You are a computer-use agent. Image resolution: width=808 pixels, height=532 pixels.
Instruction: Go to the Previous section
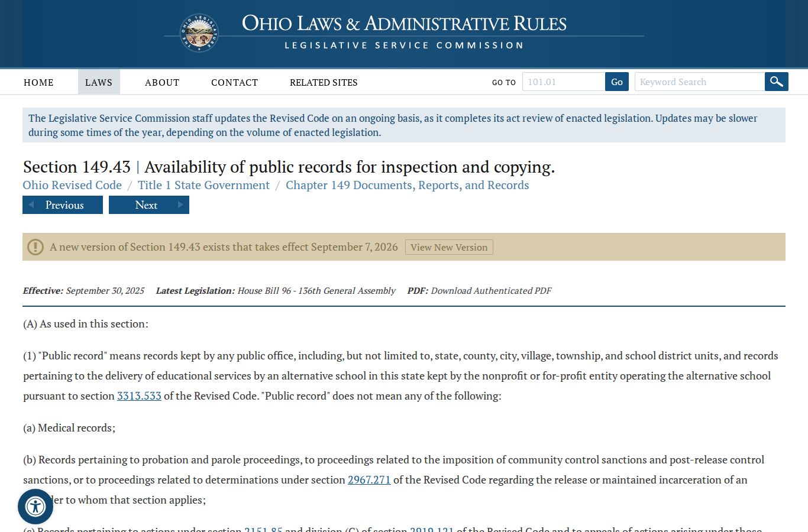(63, 205)
